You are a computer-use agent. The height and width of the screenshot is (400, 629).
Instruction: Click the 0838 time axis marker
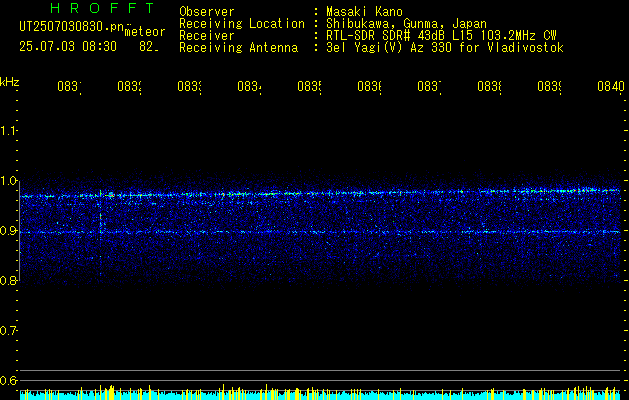click(489, 87)
